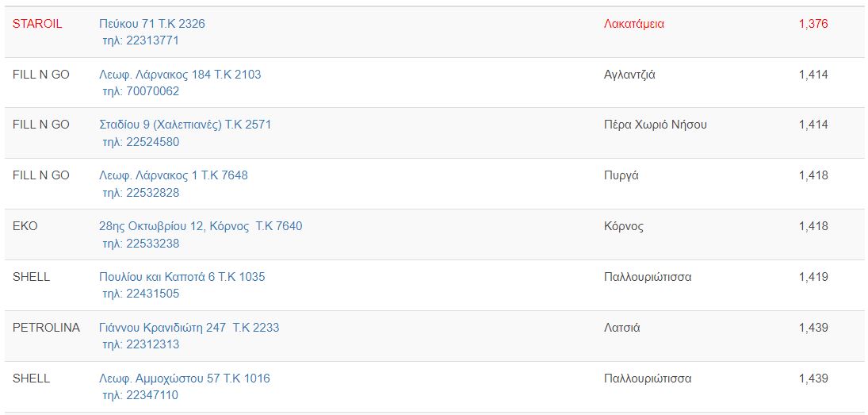Click the Πουλίου και Καποτά 6 link
868x415 pixels.
(x=182, y=277)
